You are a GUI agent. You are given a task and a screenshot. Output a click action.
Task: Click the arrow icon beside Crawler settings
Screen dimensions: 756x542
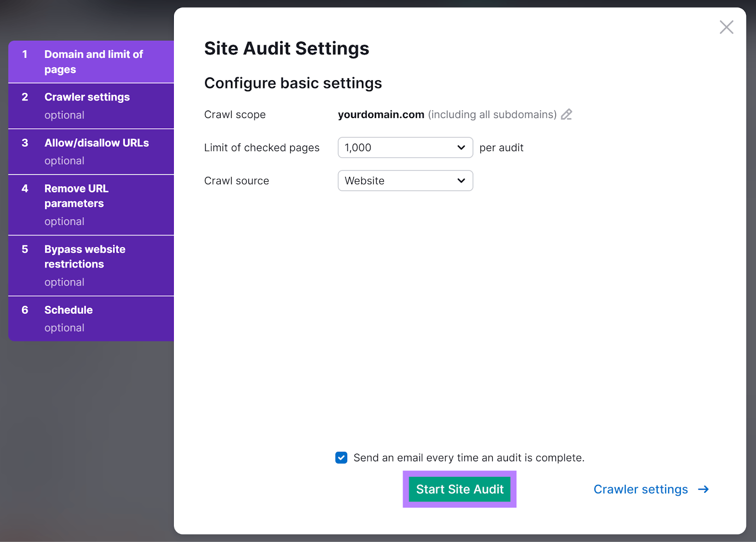pyautogui.click(x=704, y=489)
